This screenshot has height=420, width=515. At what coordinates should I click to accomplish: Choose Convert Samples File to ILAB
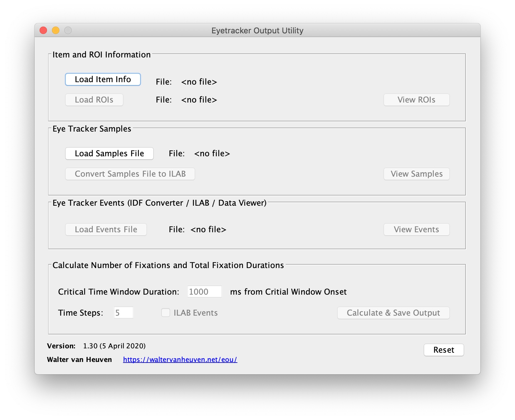130,174
